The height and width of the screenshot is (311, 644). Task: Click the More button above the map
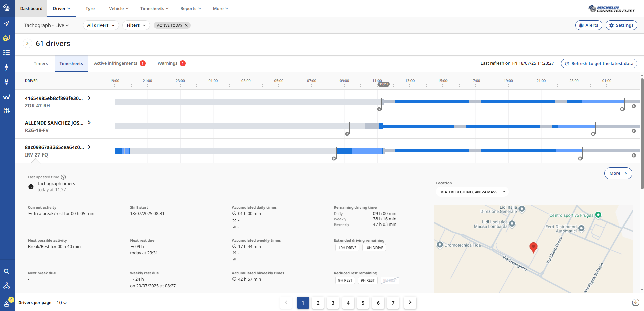point(618,173)
